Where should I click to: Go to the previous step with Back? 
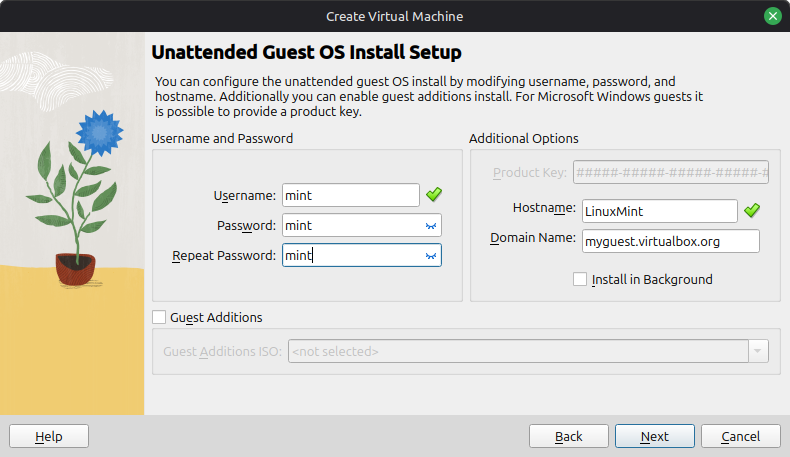pyautogui.click(x=569, y=436)
